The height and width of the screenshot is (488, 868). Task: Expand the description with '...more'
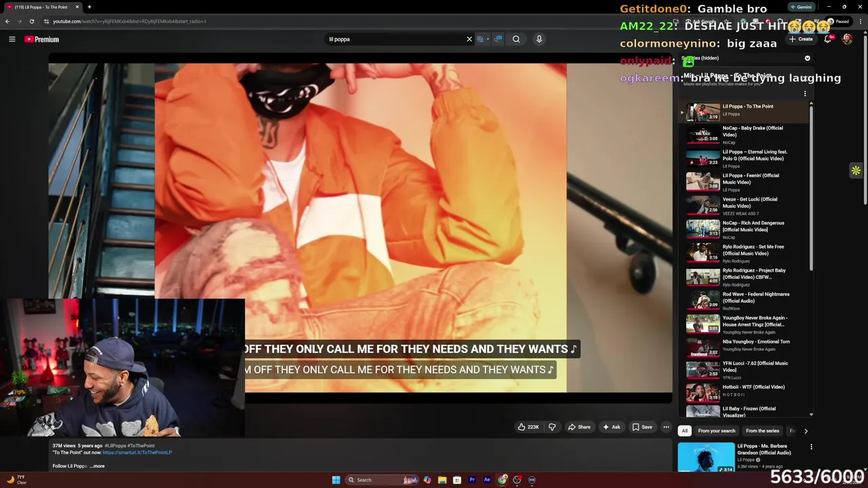point(98,466)
